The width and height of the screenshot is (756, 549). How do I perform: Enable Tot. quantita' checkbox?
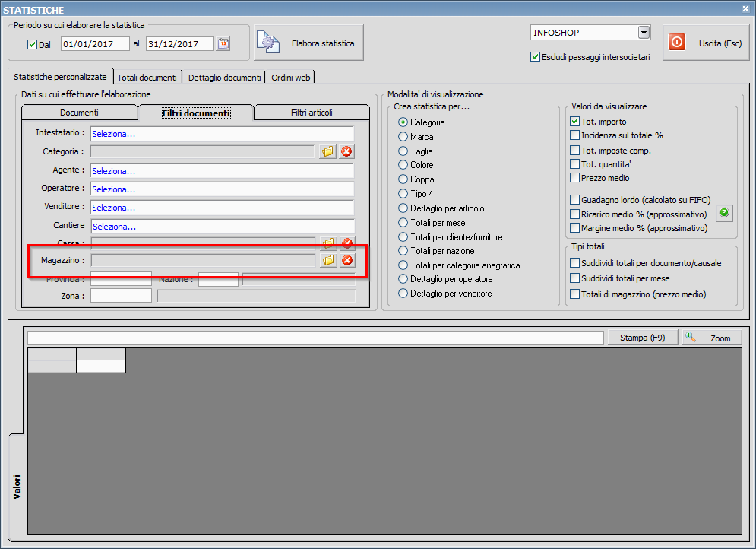[x=574, y=164]
